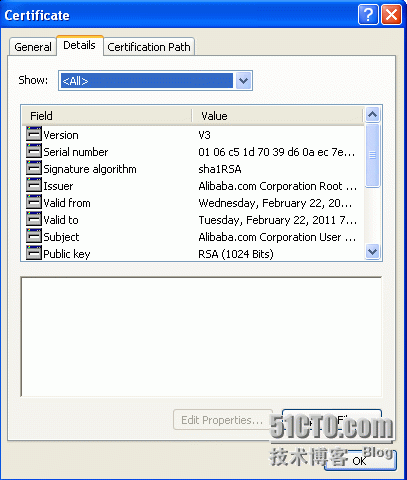
Task: Select the Serial number row label
Action: (x=76, y=152)
